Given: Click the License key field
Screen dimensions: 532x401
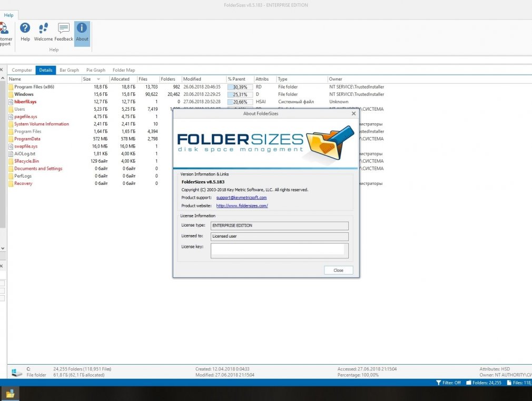Looking at the screenshot, I should click(279, 251).
